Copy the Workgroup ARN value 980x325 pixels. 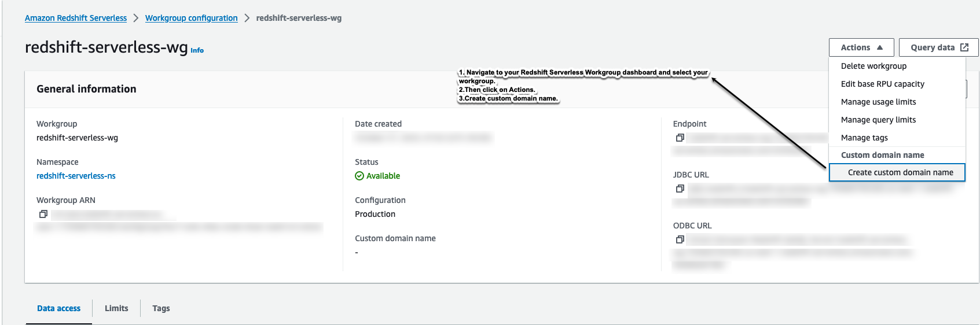tap(43, 214)
